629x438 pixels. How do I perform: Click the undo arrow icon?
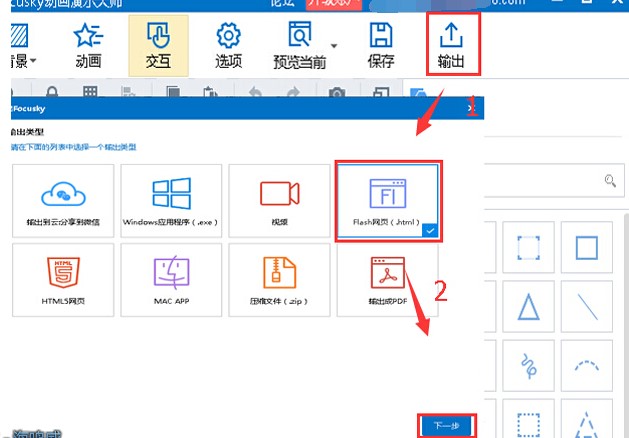point(255,92)
